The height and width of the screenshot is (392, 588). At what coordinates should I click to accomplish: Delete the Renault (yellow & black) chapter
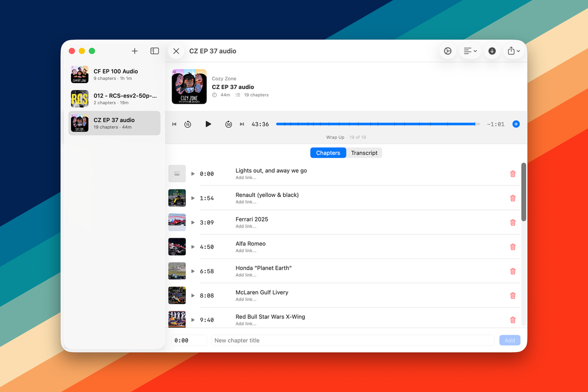click(513, 198)
